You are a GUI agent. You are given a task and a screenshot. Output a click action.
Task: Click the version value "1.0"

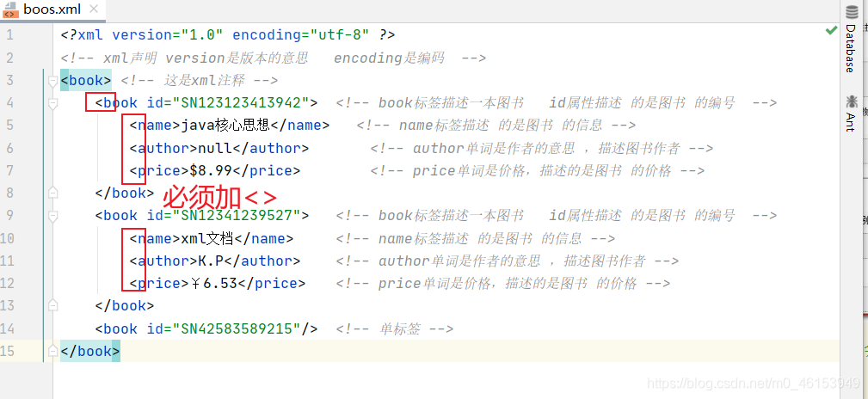coord(202,35)
